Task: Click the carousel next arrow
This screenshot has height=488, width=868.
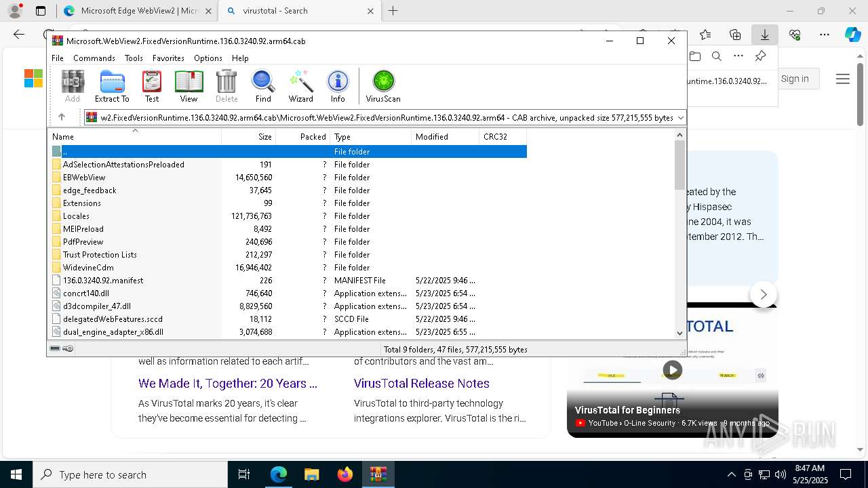Action: point(764,294)
